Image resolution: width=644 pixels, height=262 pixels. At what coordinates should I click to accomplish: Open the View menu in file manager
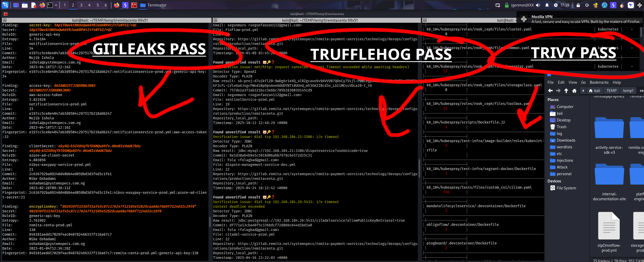click(x=573, y=82)
